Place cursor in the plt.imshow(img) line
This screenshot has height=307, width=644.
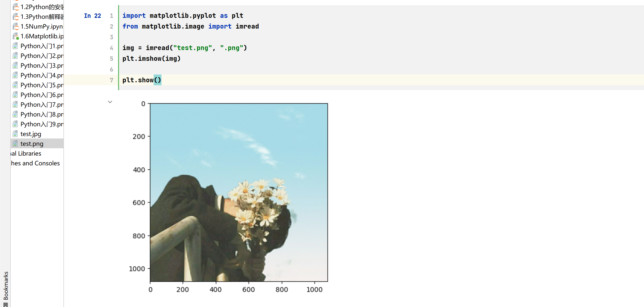[x=151, y=59]
